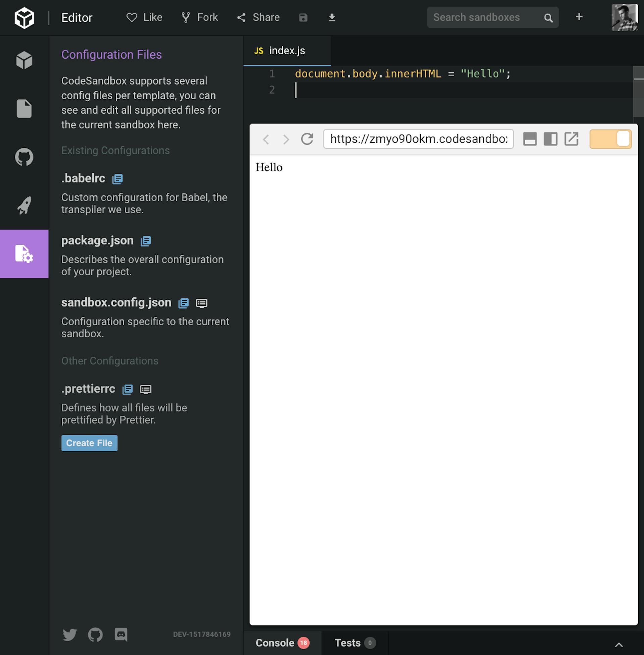Select the project info cube panel

coord(24,60)
